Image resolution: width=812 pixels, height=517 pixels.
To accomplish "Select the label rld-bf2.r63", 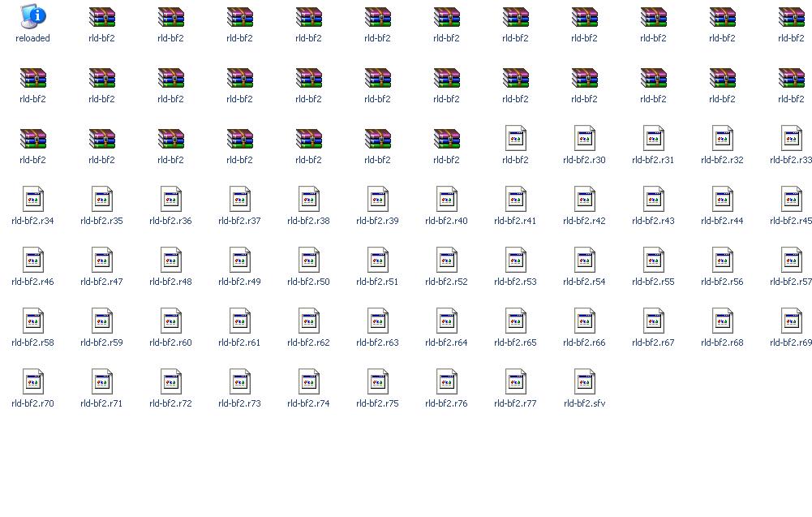I will pyautogui.click(x=377, y=343).
